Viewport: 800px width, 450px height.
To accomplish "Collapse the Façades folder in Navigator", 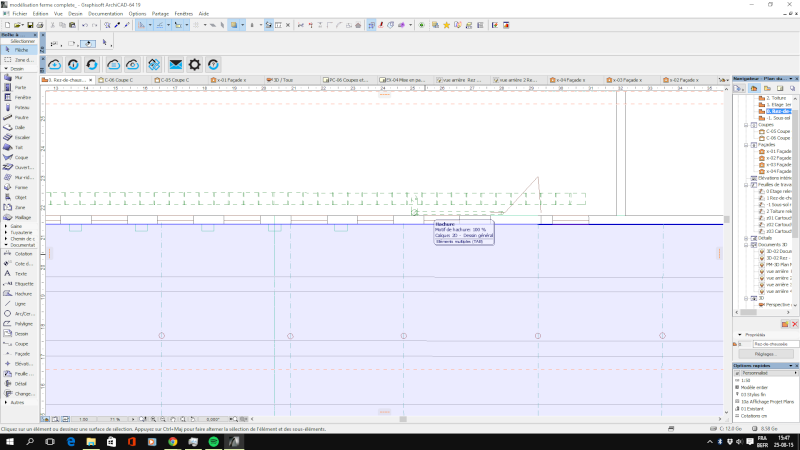I will pos(746,145).
